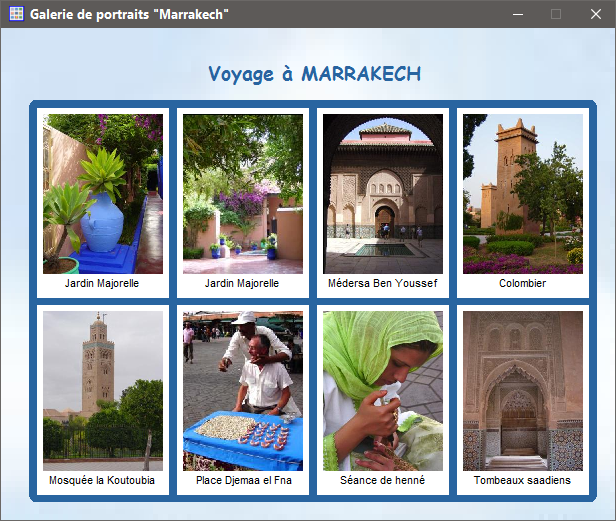
Task: Open the Jardin Majorelle courtyard photo
Action: coord(243,194)
